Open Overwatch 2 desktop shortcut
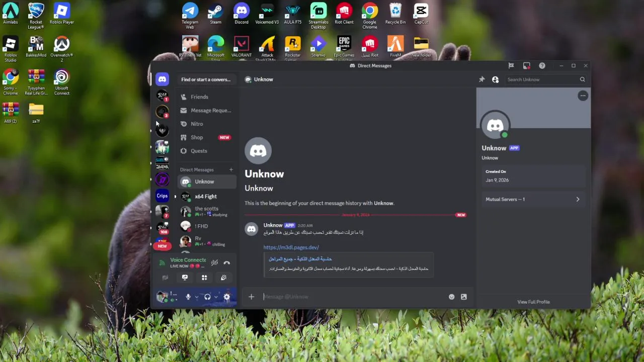The width and height of the screenshot is (644, 362). [62, 49]
